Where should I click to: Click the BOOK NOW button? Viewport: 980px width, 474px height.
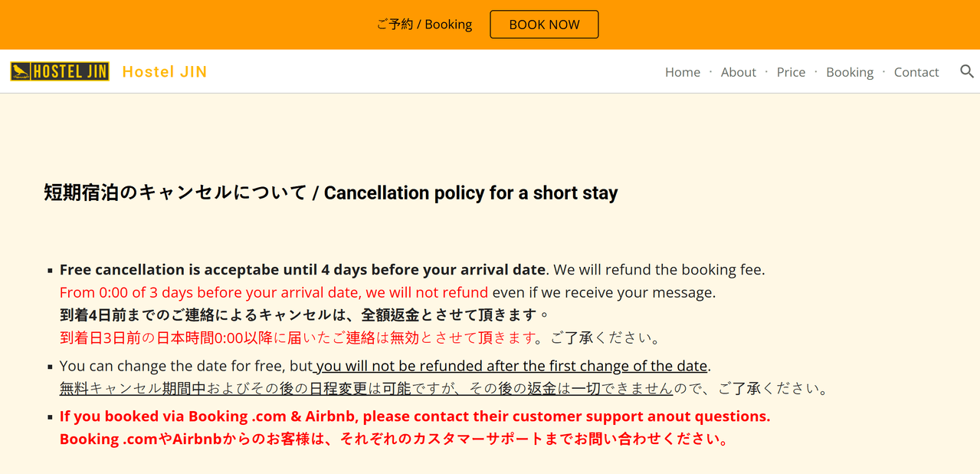(544, 25)
